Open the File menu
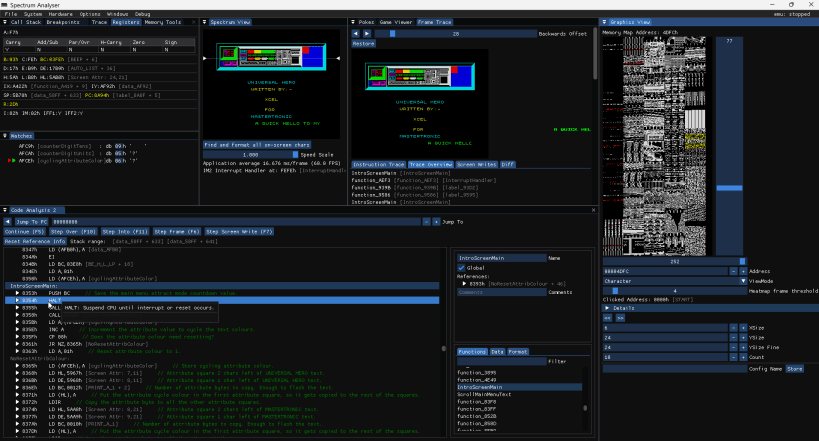The height and width of the screenshot is (441, 819). click(10, 14)
